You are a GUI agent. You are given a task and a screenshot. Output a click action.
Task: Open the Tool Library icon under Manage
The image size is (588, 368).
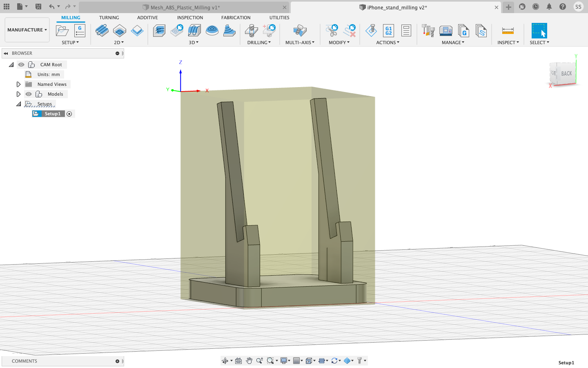pyautogui.click(x=428, y=30)
